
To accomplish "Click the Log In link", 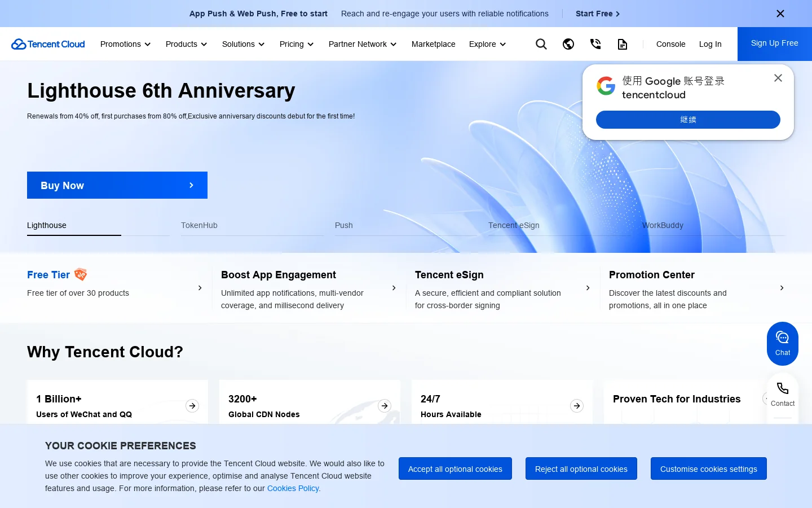I will click(710, 44).
